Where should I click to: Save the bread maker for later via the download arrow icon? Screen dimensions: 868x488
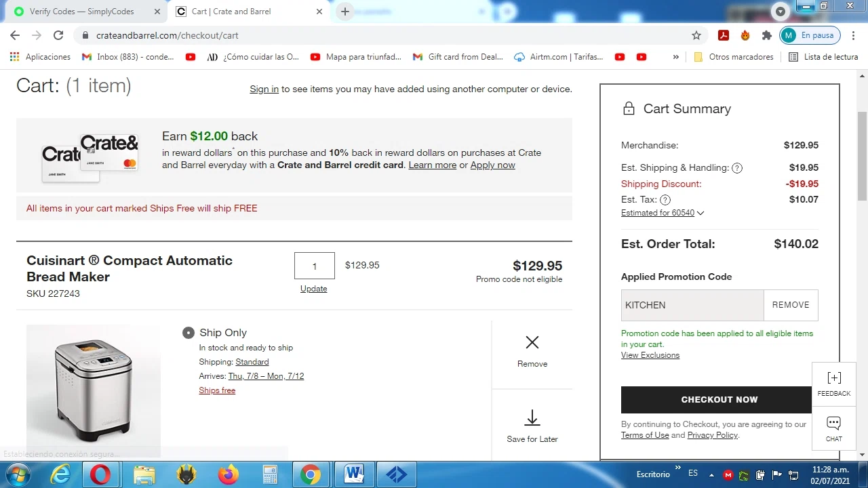click(x=532, y=418)
